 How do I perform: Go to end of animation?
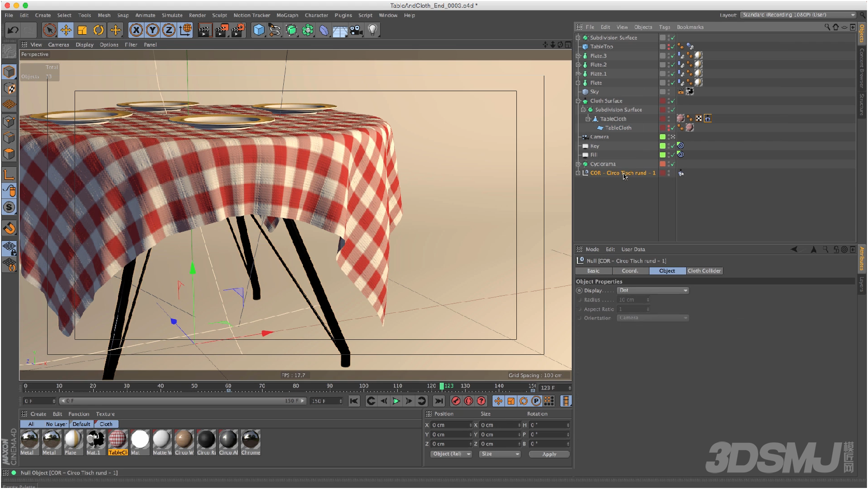[439, 401]
